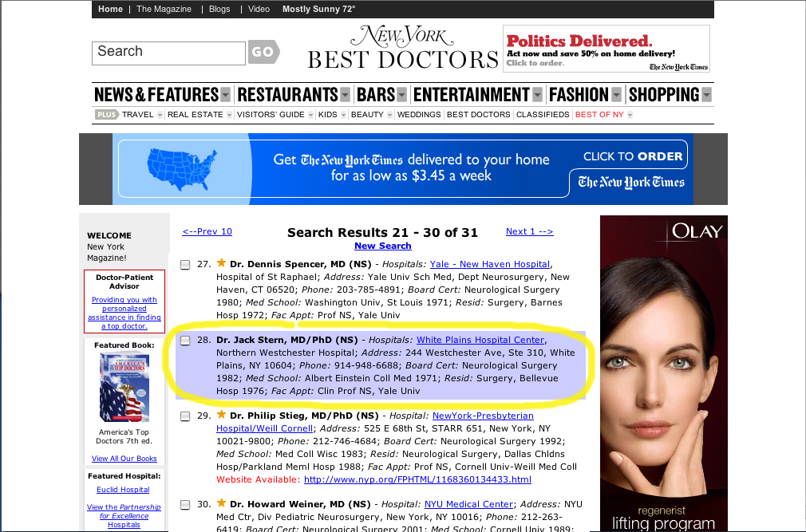Open the Euclid Hospital link
806x532 pixels.
(124, 490)
